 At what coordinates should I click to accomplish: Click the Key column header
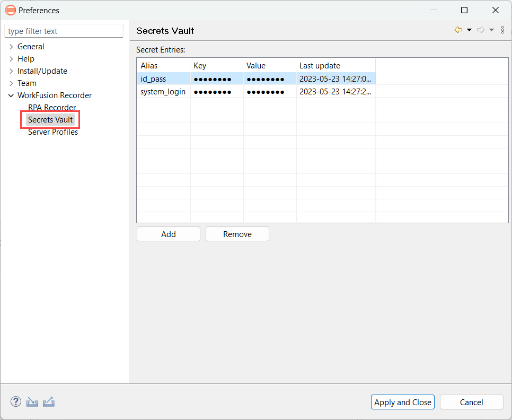pos(217,65)
